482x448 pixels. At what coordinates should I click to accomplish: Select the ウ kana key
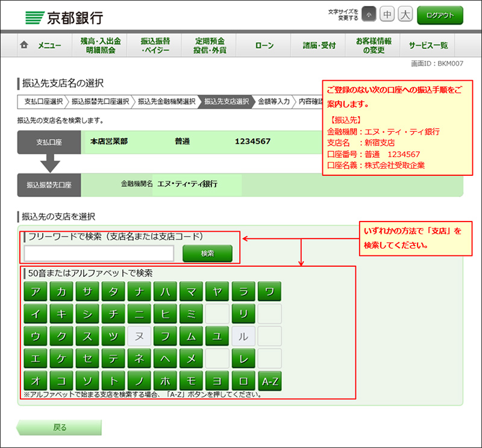pyautogui.click(x=36, y=336)
